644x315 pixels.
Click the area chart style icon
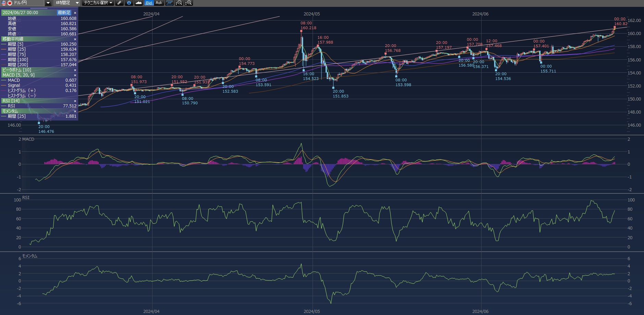[x=138, y=3]
